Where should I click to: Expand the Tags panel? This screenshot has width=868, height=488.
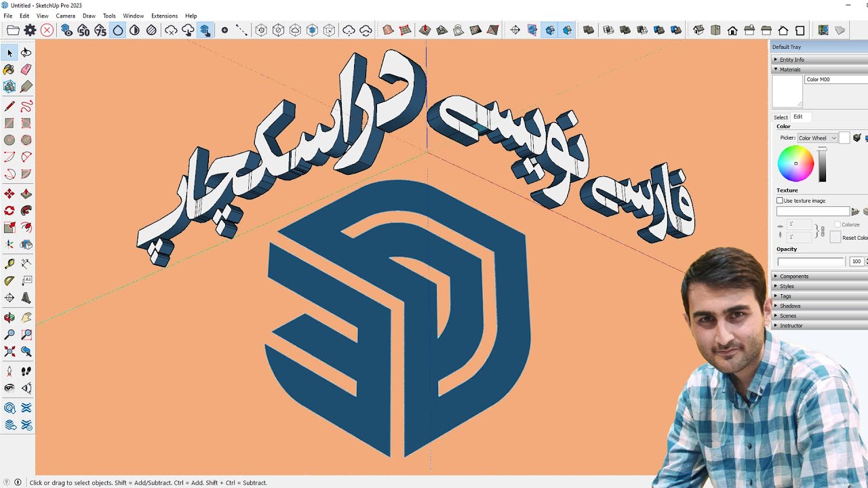[819, 296]
